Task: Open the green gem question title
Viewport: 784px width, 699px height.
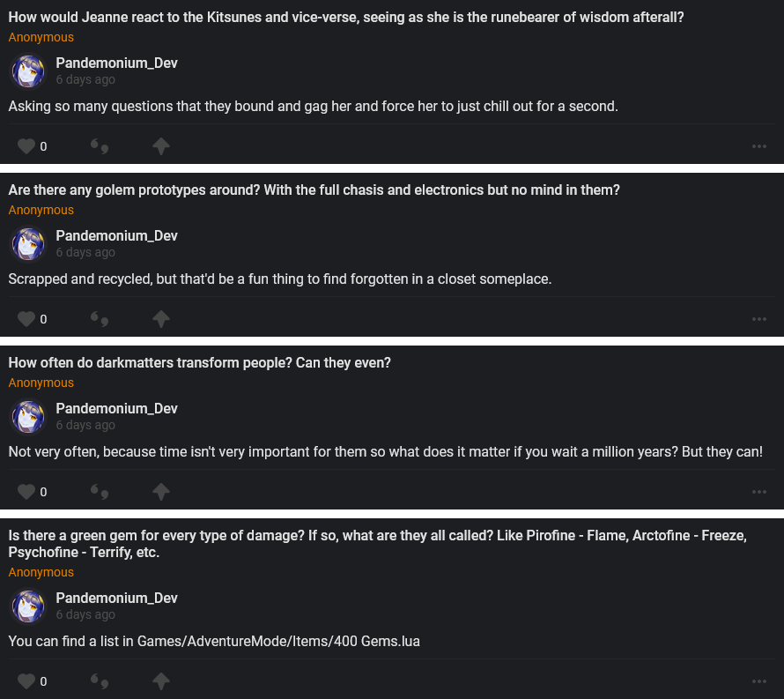Action: (x=377, y=544)
